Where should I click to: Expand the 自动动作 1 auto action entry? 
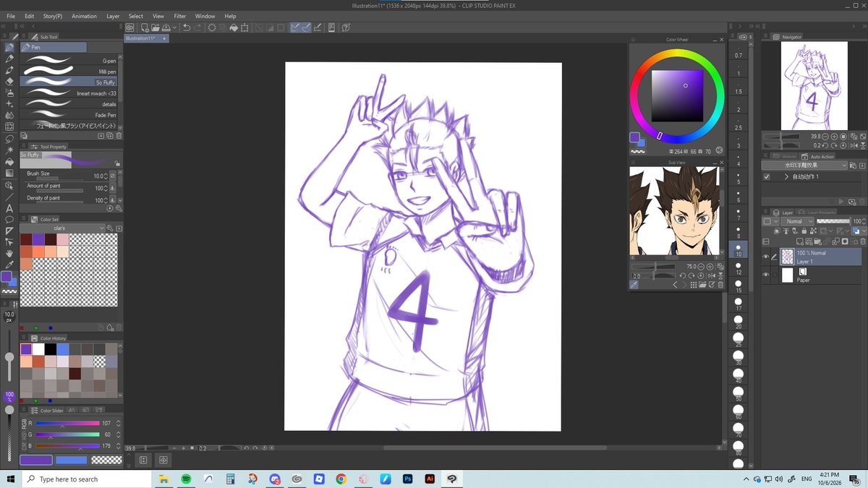click(786, 176)
